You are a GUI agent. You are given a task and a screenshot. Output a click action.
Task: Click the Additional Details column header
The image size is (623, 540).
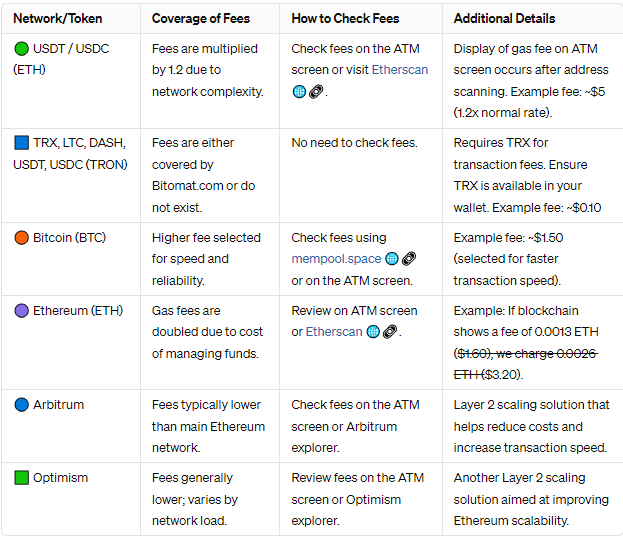[x=504, y=18]
